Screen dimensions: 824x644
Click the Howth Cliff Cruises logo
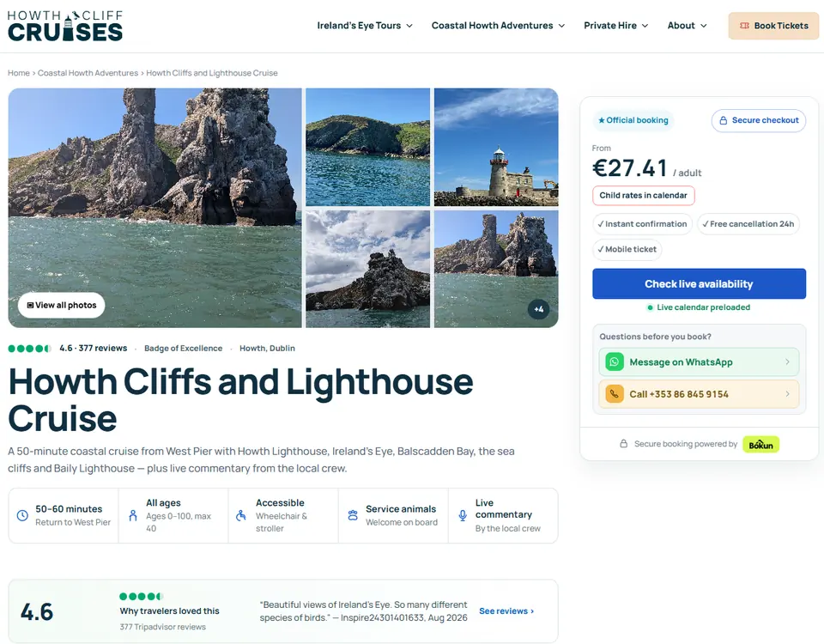[65, 26]
